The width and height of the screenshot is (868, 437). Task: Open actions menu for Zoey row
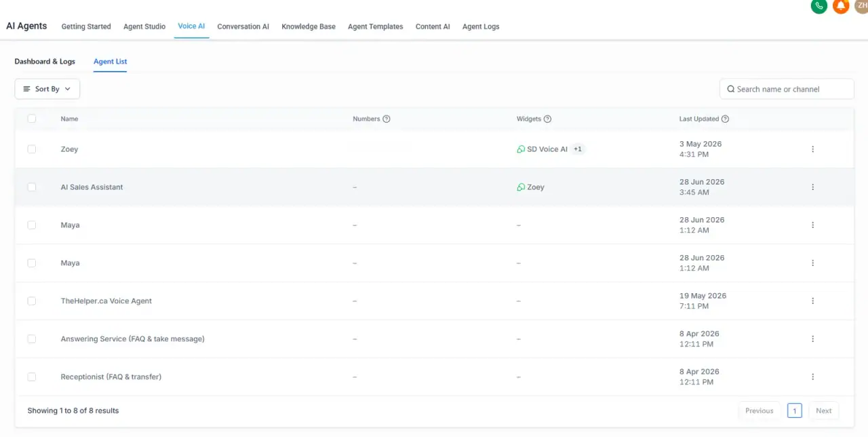(812, 149)
